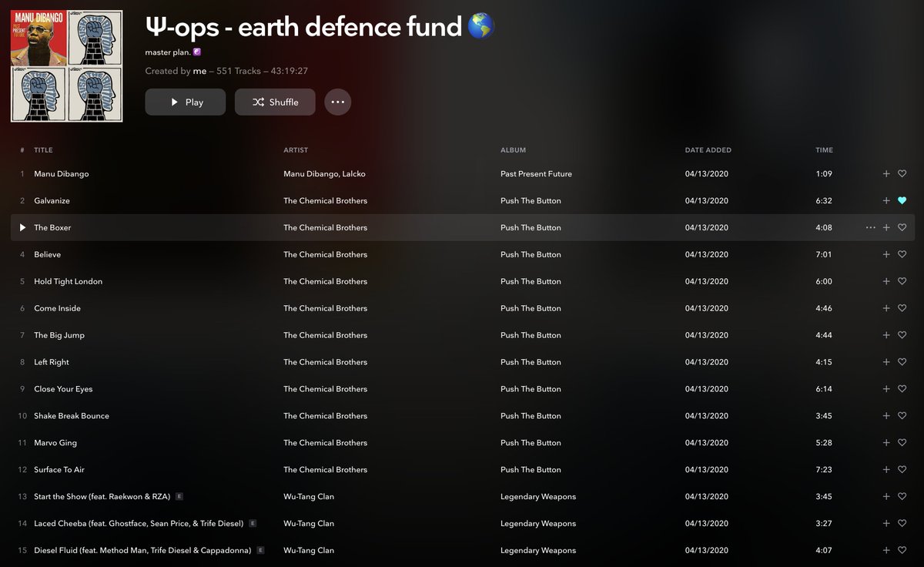Screen dimensions: 924x567
Task: Add Come Inside to a playlist
Action: point(886,308)
